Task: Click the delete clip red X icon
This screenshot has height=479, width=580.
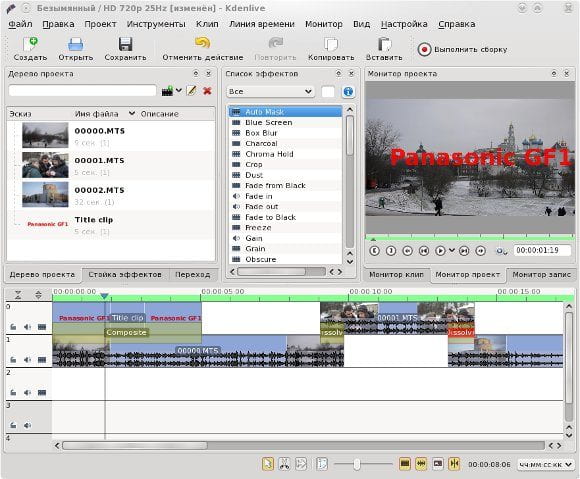Action: pyautogui.click(x=207, y=91)
